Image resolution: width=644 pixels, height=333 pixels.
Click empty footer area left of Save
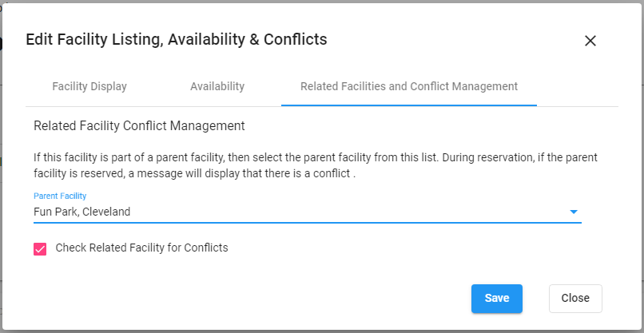point(240,298)
